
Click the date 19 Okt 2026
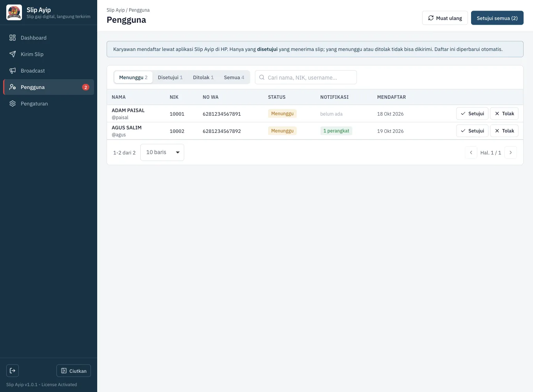[x=390, y=131]
